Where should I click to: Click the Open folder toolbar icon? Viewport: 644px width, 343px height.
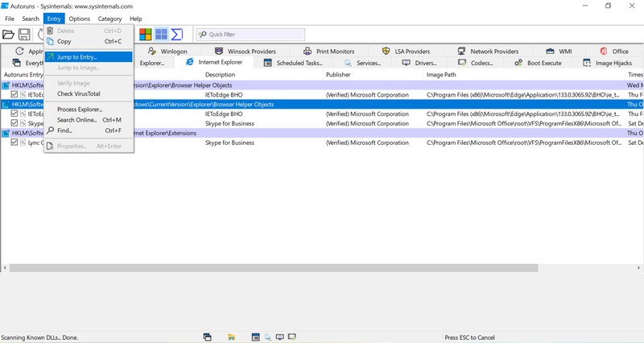tap(8, 35)
